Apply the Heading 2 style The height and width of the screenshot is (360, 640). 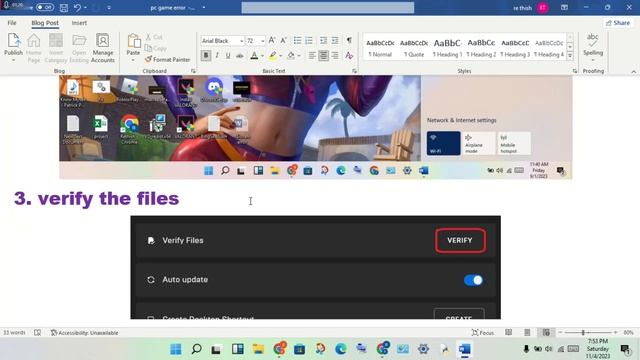[x=481, y=48]
